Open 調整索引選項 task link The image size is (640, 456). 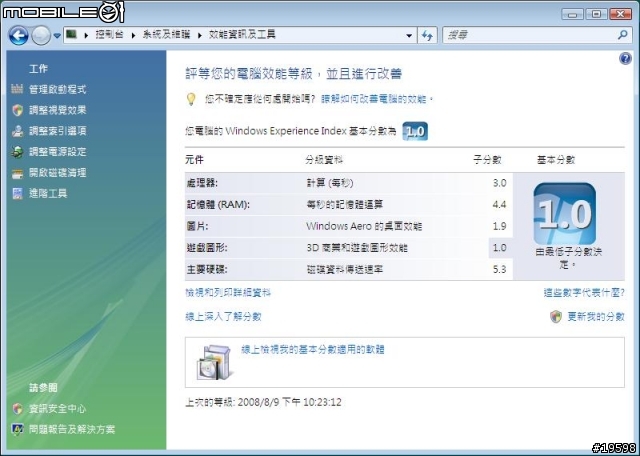58,131
